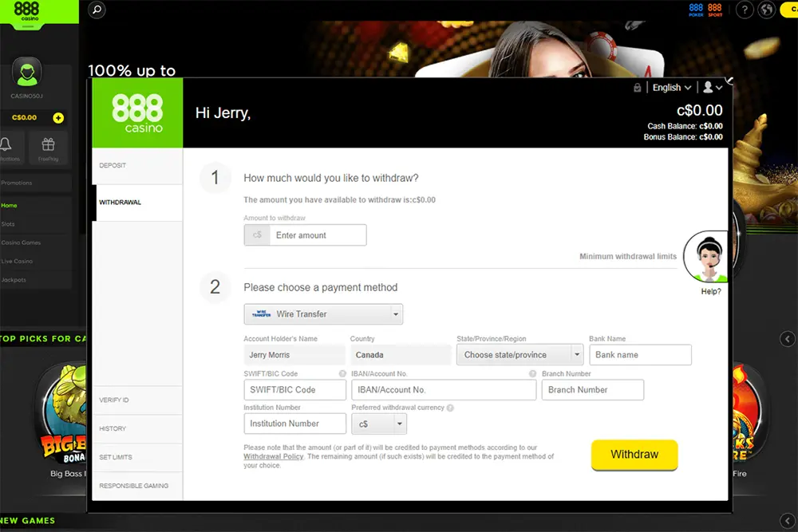This screenshot has width=798, height=532.
Task: Open Promotions in the left menu
Action: (x=36, y=183)
